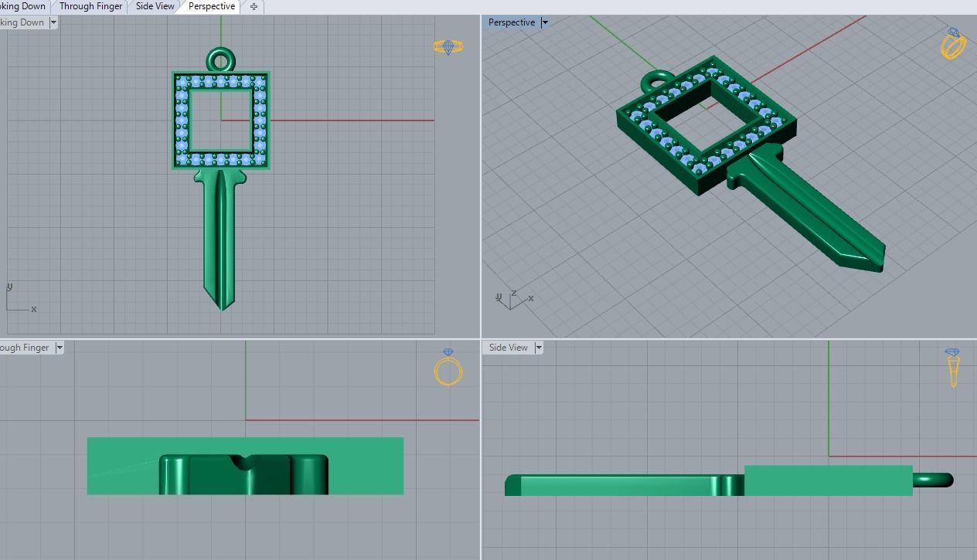Open the Through Finger viewport tab
This screenshot has width=977, height=560.
pos(90,6)
